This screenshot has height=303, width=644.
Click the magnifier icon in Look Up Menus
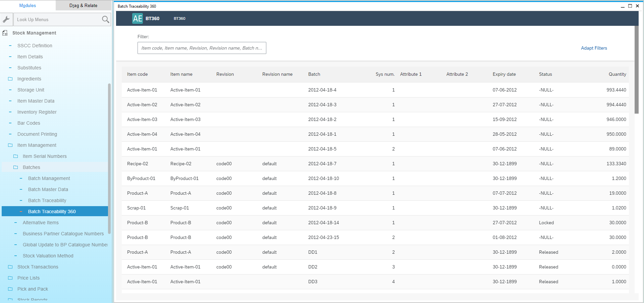pos(105,19)
